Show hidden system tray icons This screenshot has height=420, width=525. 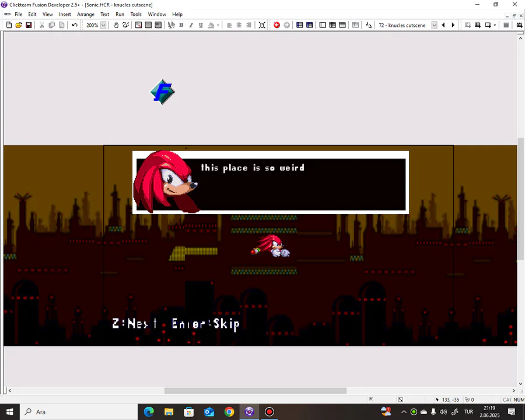(404, 412)
